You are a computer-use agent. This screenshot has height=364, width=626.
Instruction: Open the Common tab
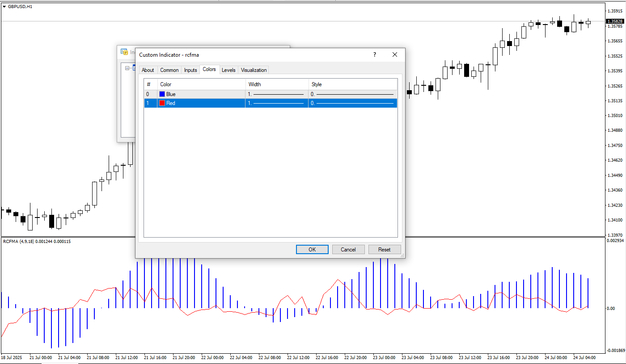pos(169,70)
